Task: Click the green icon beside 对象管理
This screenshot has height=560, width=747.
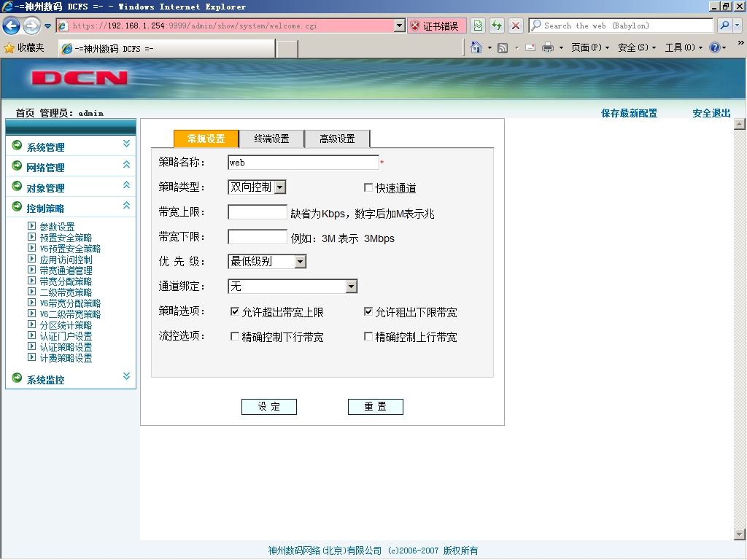Action: [17, 186]
